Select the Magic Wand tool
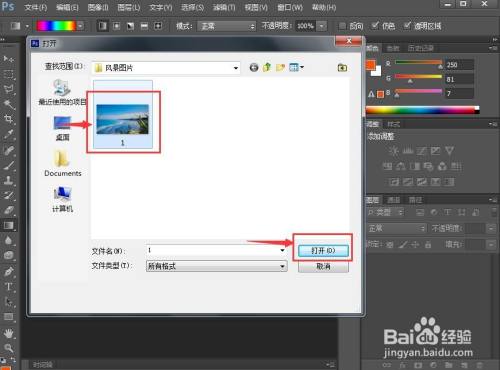This screenshot has width=500, height=370. (x=8, y=104)
